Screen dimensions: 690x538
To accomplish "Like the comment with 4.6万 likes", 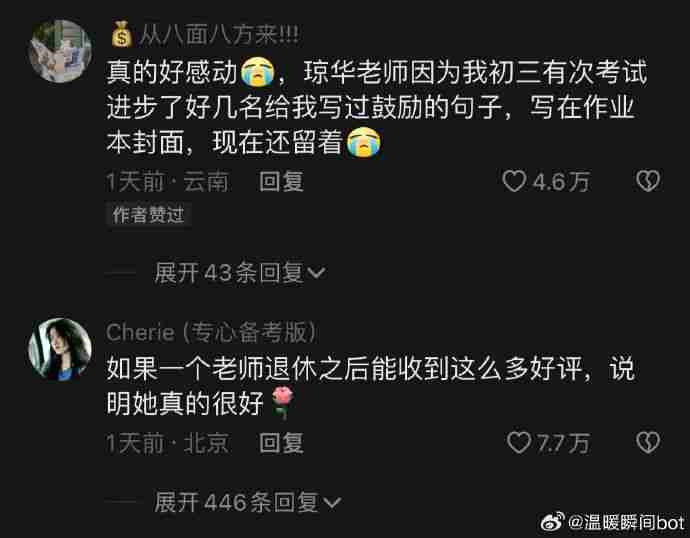I will (514, 181).
